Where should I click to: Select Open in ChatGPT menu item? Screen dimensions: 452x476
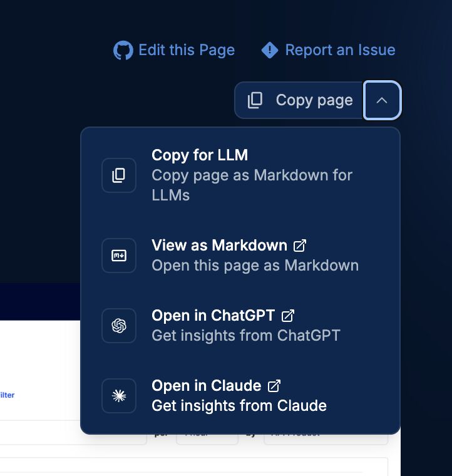point(240,326)
